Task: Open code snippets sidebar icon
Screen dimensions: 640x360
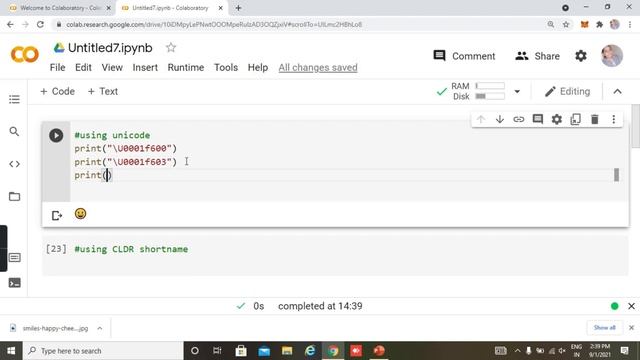Action: (14, 164)
